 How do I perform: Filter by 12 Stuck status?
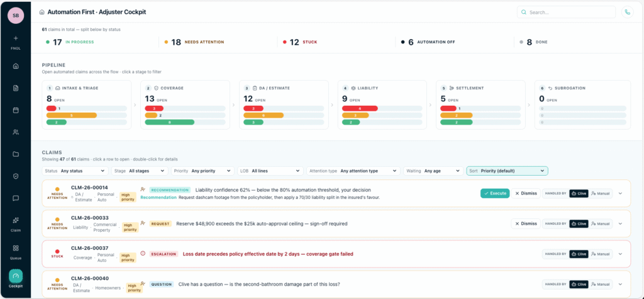(300, 42)
